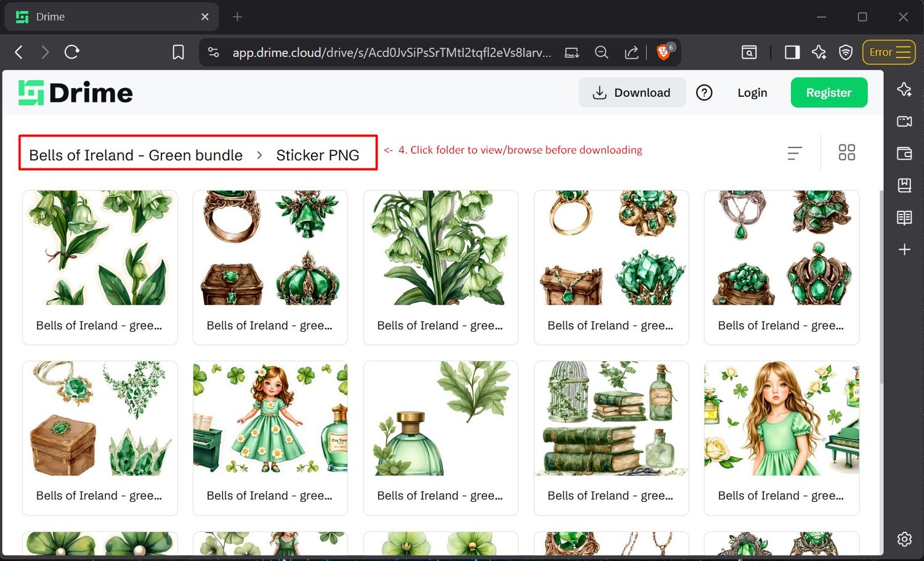This screenshot has width=924, height=561.
Task: Open the Brave VPN shield icon
Action: 846,52
